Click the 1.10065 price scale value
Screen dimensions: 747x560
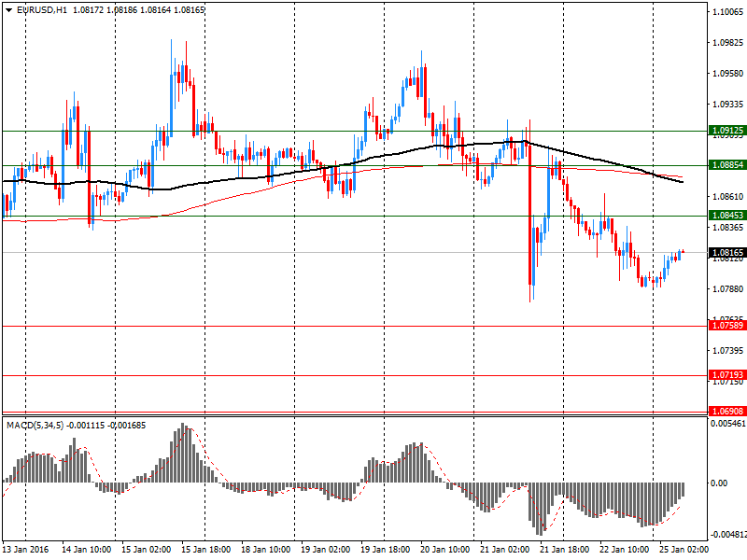tap(728, 12)
